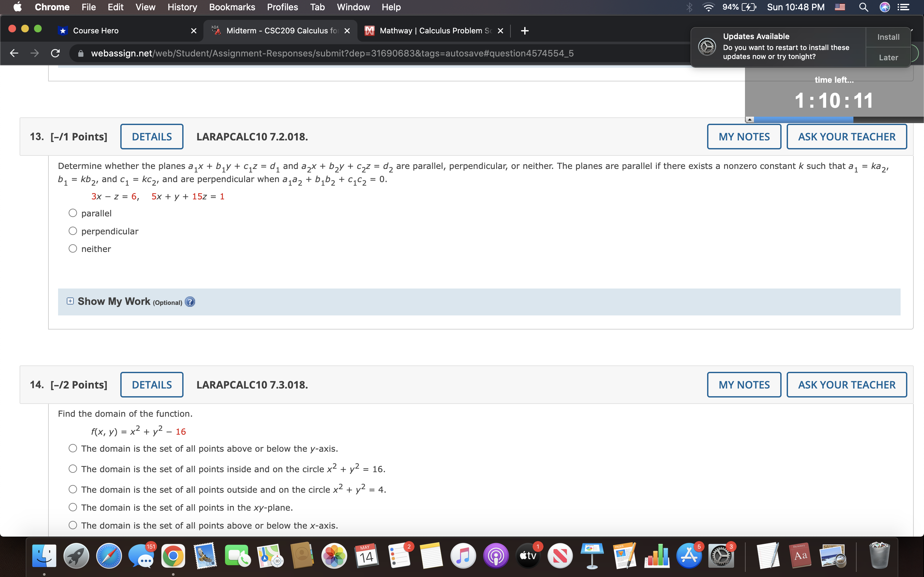The image size is (924, 577).
Task: Open the Spotlight search magnifier icon
Action: [x=864, y=7]
